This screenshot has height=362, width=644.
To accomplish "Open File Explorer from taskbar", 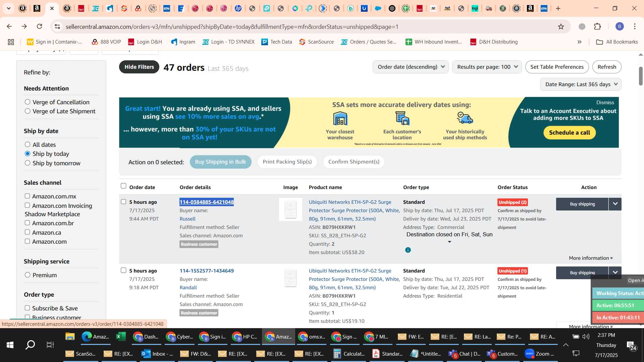I will pyautogui.click(x=70, y=337).
